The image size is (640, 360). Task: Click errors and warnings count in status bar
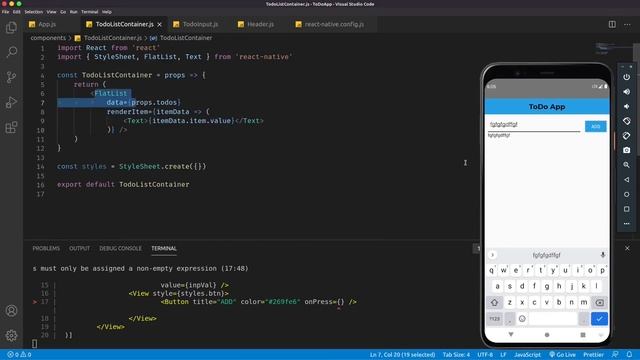click(x=19, y=355)
